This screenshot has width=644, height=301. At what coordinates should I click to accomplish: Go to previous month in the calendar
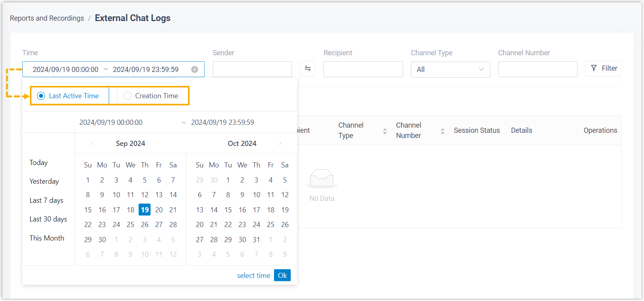tap(93, 144)
